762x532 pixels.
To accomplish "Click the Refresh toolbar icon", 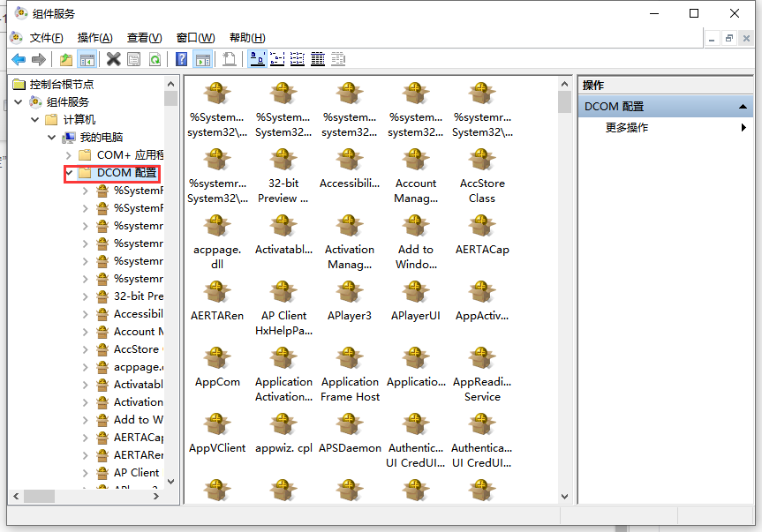I will (155, 59).
